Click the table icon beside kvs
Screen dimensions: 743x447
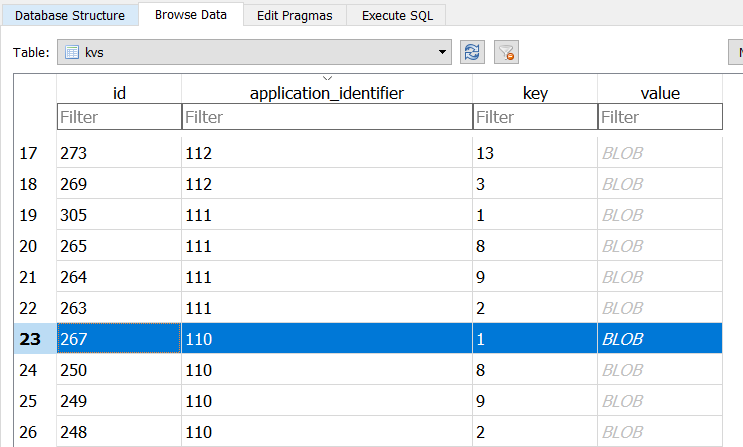point(72,52)
